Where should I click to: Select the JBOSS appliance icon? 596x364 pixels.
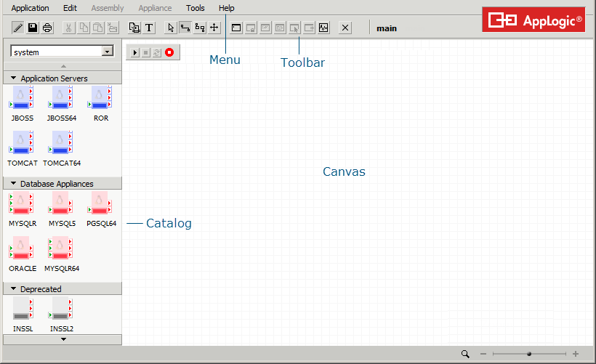coord(23,100)
